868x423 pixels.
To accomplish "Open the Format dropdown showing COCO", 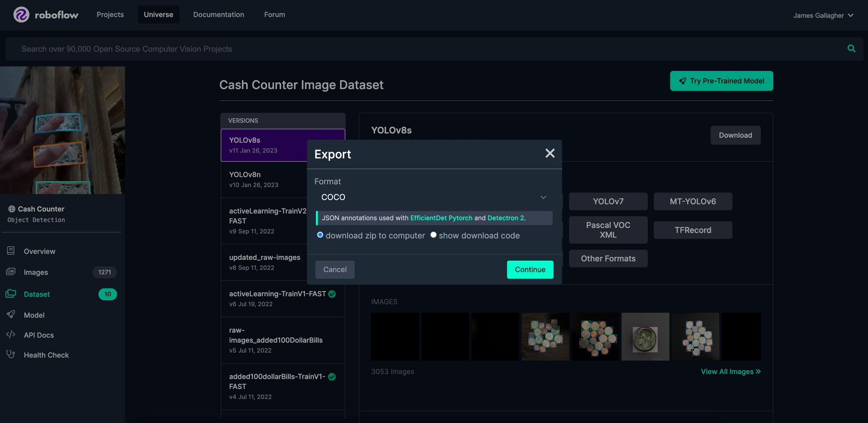I will [434, 197].
